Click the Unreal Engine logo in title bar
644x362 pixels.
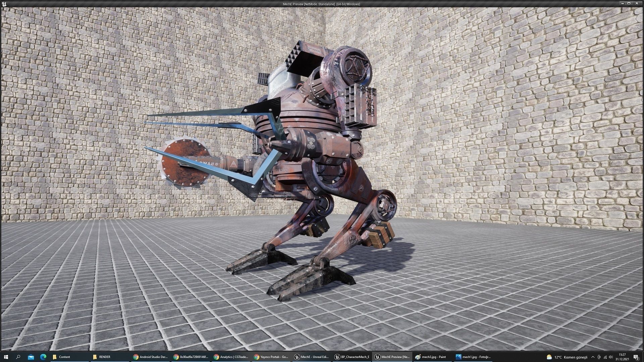point(4,4)
